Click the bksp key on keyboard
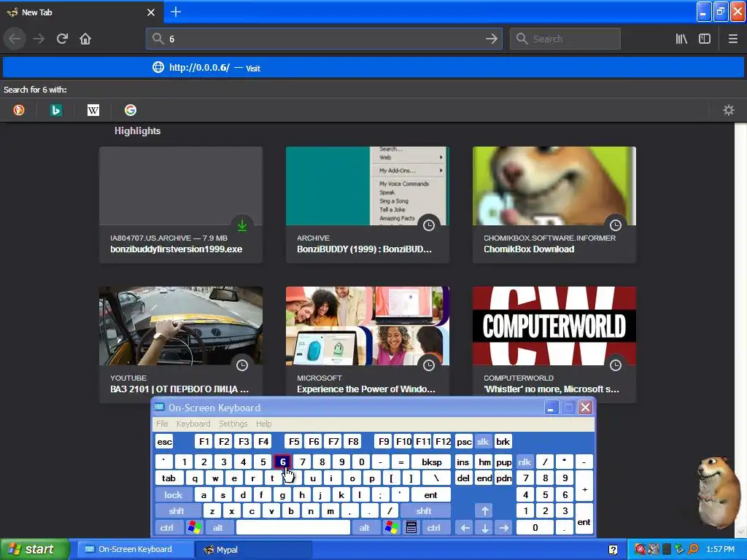The image size is (747, 560). point(432,462)
